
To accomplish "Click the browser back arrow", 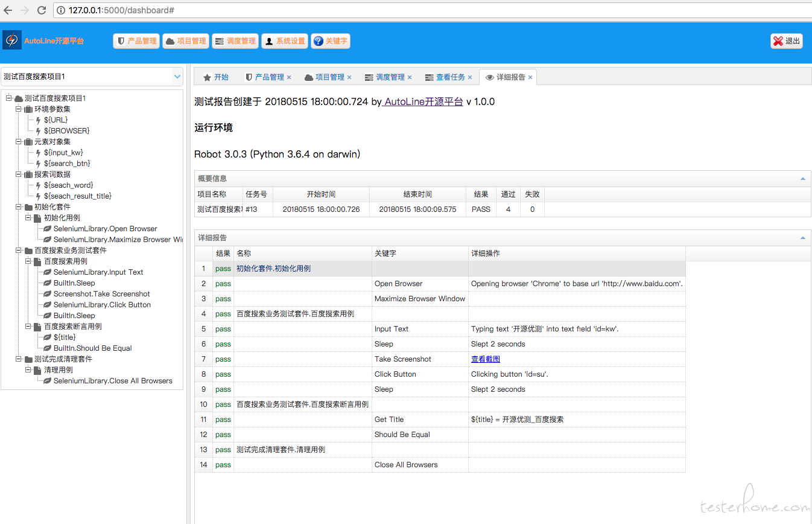I will click(x=8, y=10).
